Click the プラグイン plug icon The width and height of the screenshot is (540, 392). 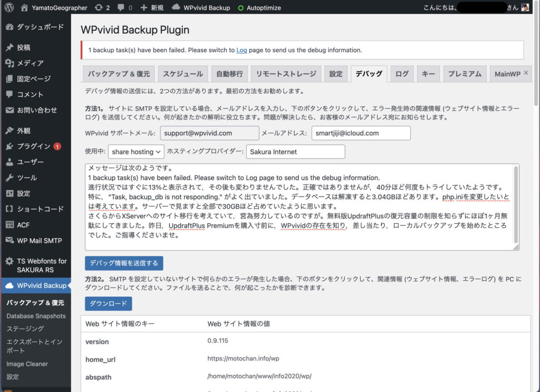pyautogui.click(x=9, y=146)
